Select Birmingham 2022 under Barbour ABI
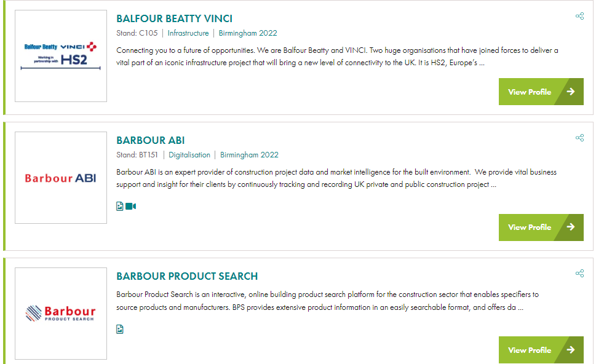Image resolution: width=596 pixels, height=364 pixels. pyautogui.click(x=249, y=155)
